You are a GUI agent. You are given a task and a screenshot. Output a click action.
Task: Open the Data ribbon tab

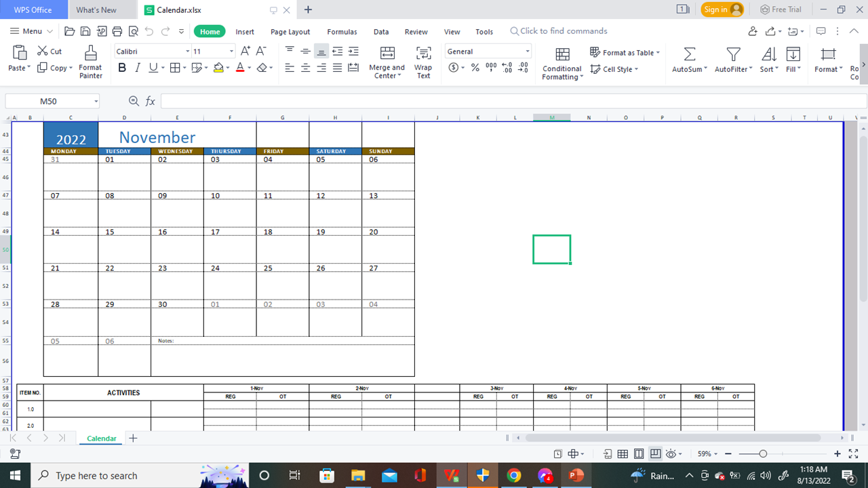[381, 32]
